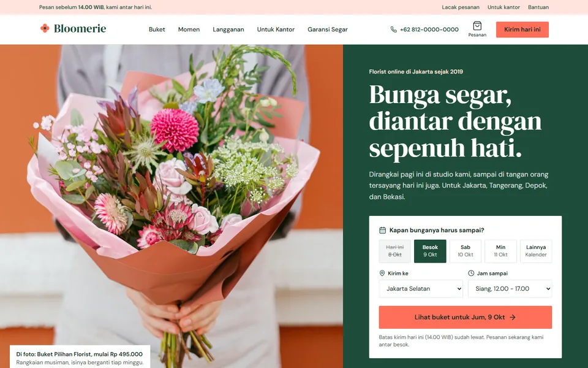Screen dimensions: 588x368
Task: Open Garansi Segar nav item
Action: click(327, 29)
